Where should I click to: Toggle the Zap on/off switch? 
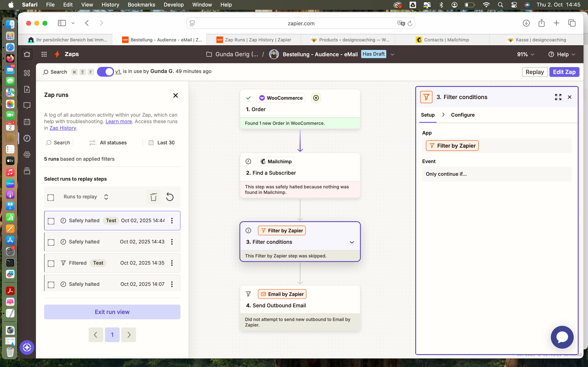(105, 72)
